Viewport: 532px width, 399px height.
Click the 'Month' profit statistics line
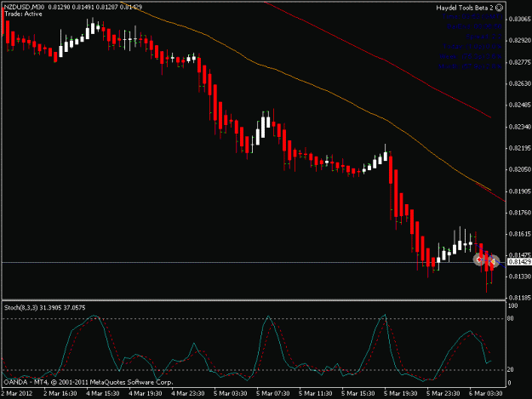point(470,66)
